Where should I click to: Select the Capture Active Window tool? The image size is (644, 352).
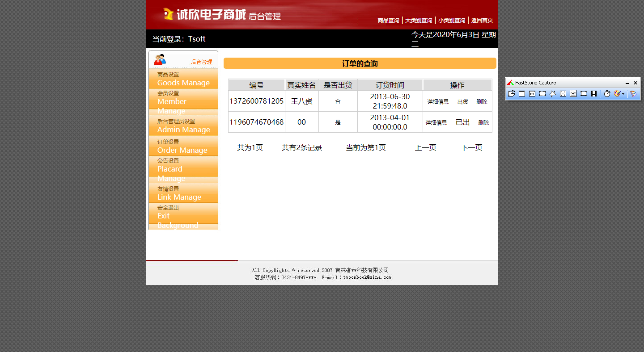tap(522, 94)
